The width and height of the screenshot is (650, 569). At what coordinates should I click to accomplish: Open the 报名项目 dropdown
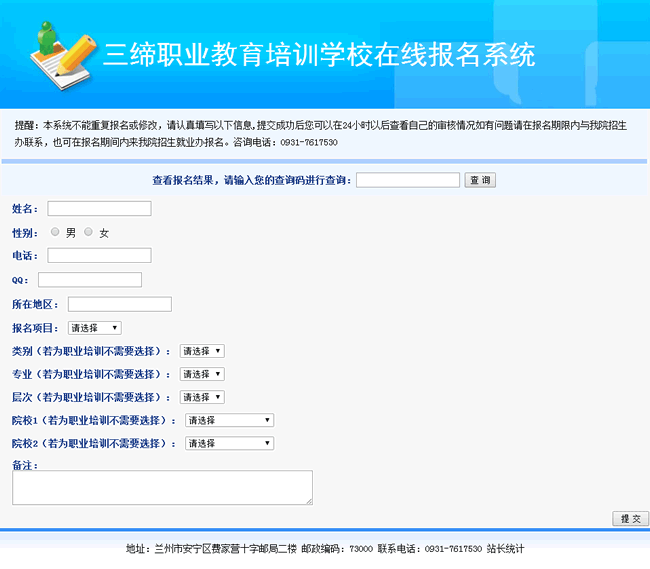tap(95, 328)
